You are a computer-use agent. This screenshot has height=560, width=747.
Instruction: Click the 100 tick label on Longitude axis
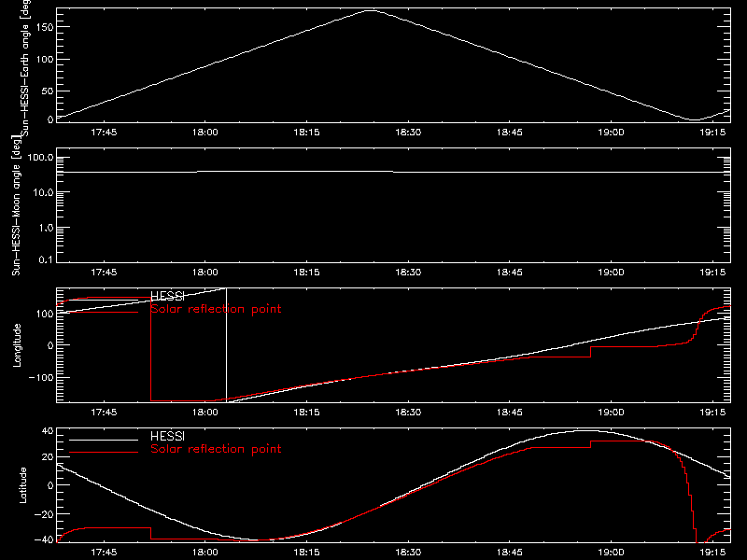(45, 314)
